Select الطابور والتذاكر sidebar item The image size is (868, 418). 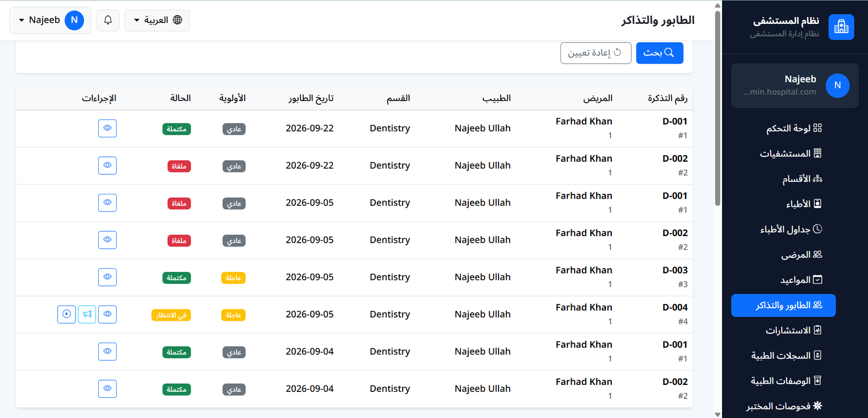point(783,306)
